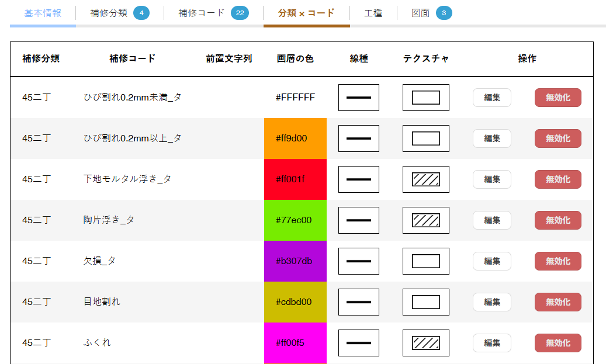Click hatched texture icon for ふくれ row
Viewport: 606px width, 364px height.
coord(425,343)
